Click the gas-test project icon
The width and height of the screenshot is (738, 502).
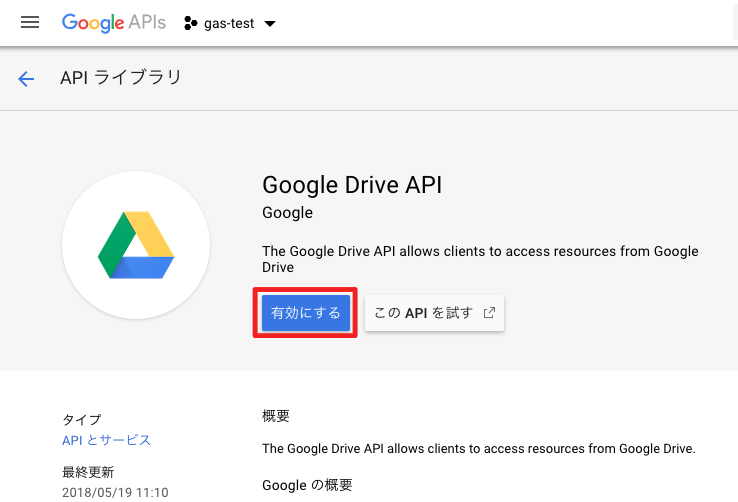(x=190, y=23)
